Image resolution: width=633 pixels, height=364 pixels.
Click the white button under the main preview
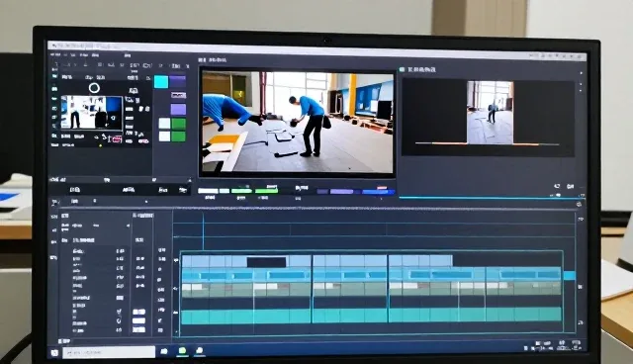(x=208, y=191)
